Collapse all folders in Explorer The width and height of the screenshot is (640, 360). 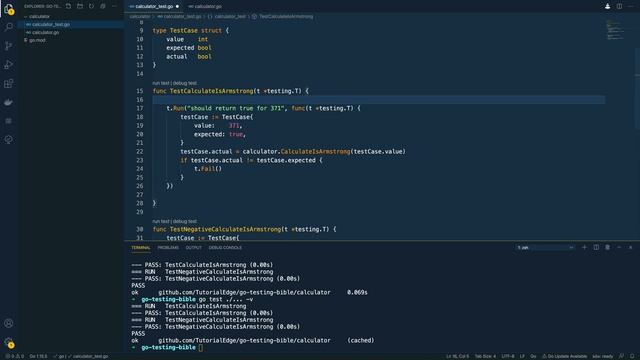(x=103, y=6)
